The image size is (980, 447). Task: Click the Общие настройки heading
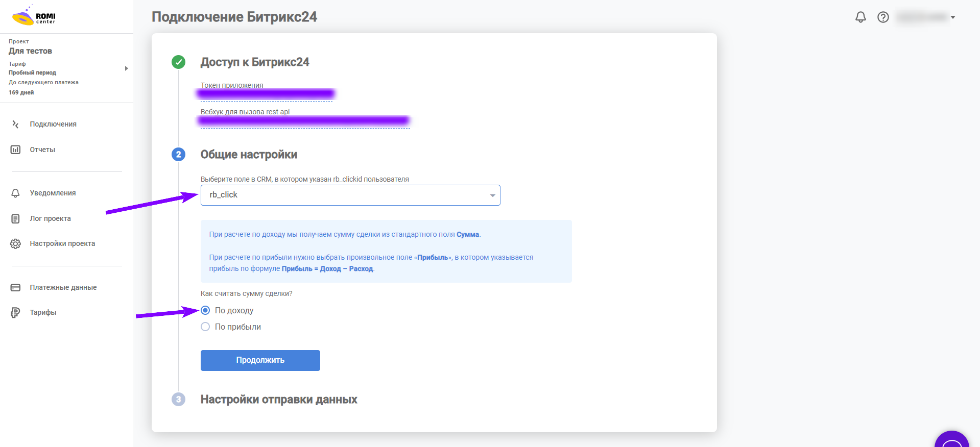(x=249, y=155)
